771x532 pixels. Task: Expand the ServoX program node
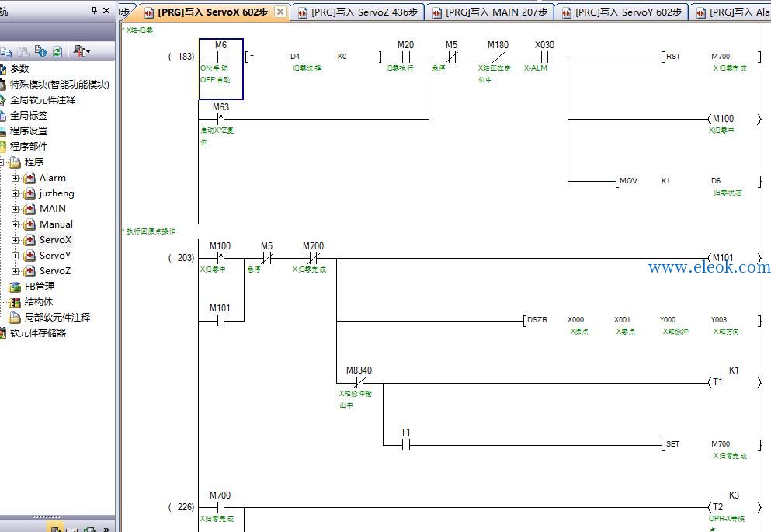click(16, 241)
